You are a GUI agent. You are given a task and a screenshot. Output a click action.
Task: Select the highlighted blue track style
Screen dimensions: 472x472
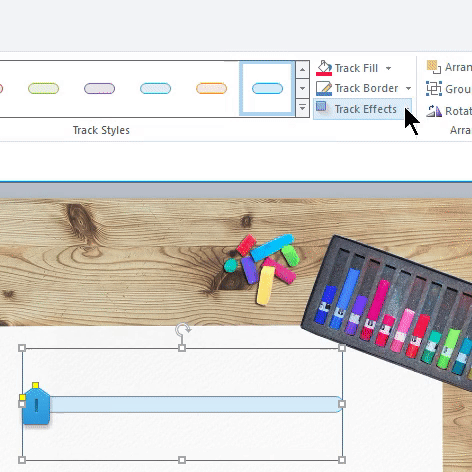pyautogui.click(x=267, y=88)
